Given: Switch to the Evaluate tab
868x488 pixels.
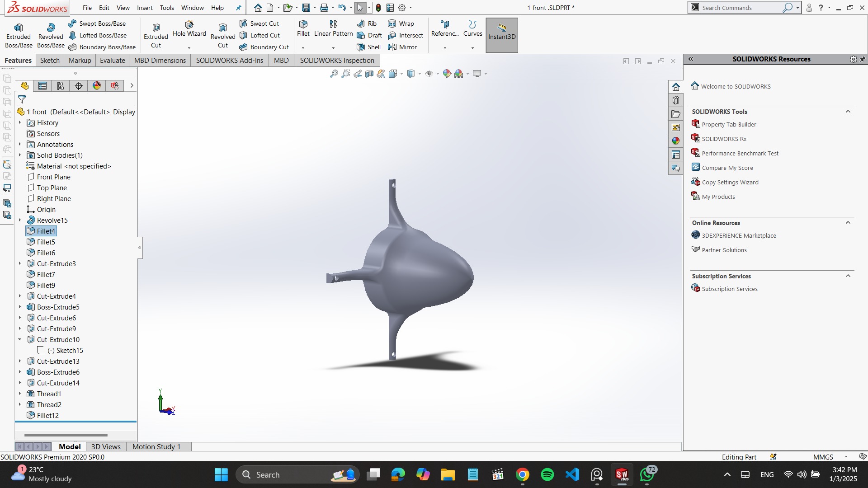Looking at the screenshot, I should (x=112, y=61).
